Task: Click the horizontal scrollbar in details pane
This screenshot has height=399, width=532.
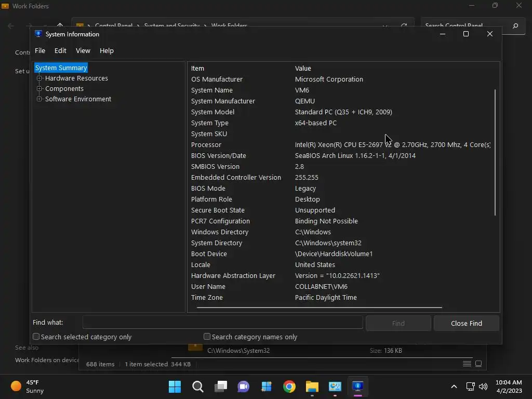Action: [320, 308]
